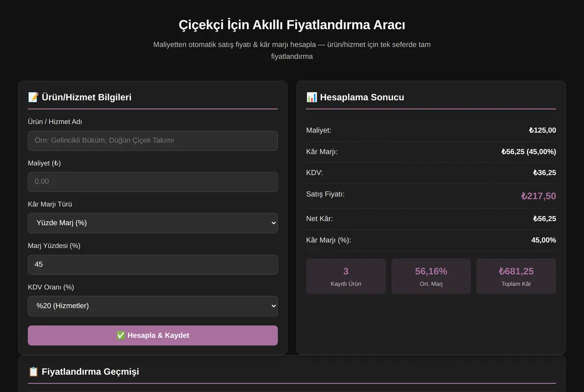The width and height of the screenshot is (584, 392).
Task: Click the Net Kâr label
Action: point(319,219)
